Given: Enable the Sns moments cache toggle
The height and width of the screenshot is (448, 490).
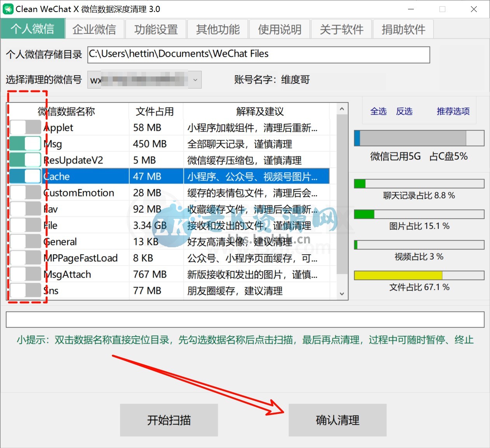Looking at the screenshot, I should pyautogui.click(x=25, y=290).
